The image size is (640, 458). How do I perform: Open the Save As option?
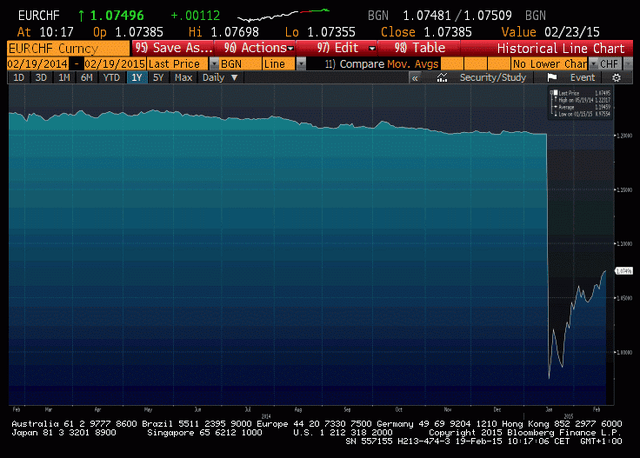tap(173, 48)
